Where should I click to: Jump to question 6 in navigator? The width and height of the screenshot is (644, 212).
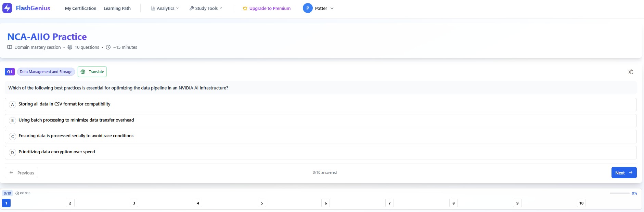(326, 203)
